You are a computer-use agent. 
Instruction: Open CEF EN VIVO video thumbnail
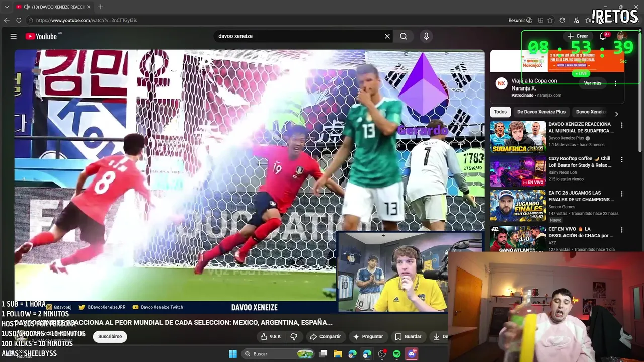coord(518,238)
